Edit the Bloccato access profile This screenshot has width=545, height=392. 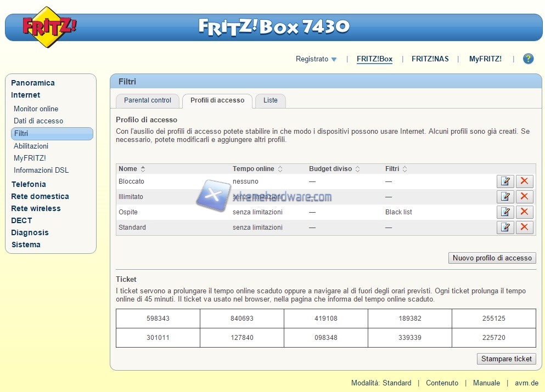[505, 181]
